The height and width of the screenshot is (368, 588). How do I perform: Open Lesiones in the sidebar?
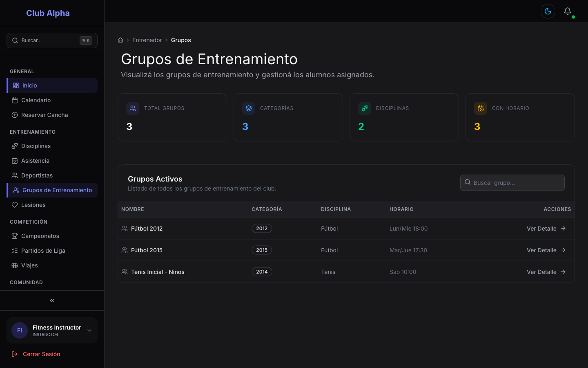(x=52, y=205)
